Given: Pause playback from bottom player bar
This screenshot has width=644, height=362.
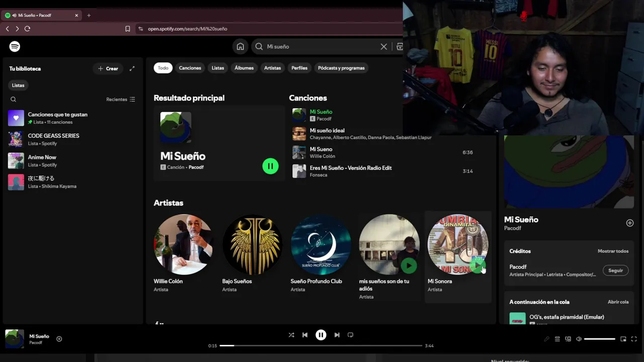Looking at the screenshot, I should point(321,335).
